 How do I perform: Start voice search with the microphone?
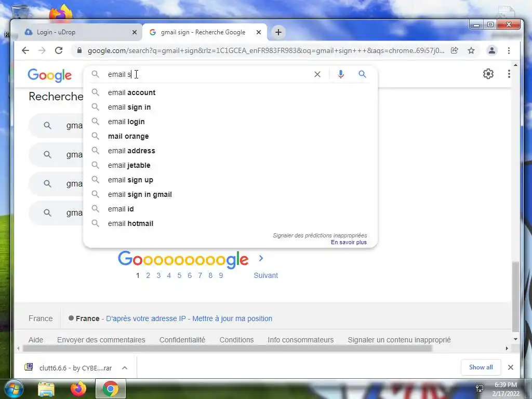[341, 74]
